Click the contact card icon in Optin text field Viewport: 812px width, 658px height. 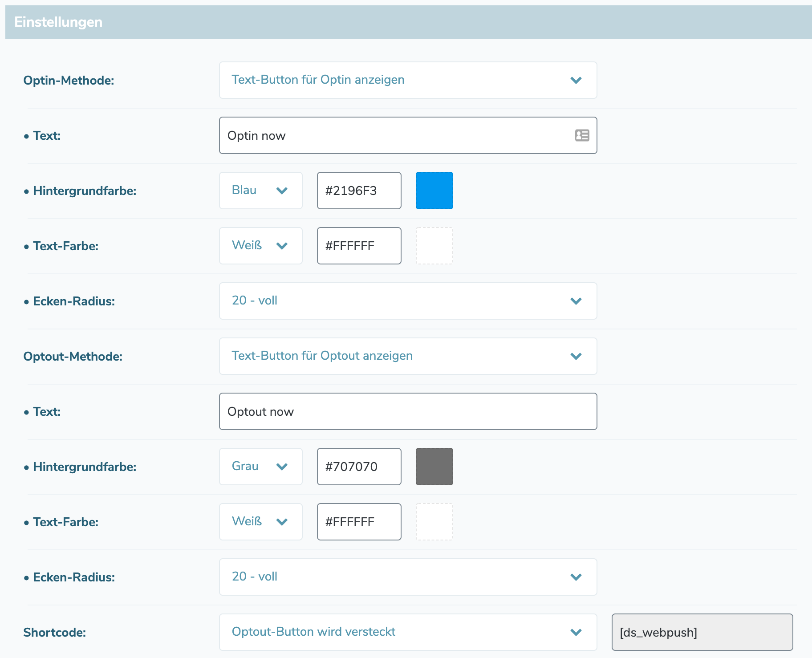582,135
